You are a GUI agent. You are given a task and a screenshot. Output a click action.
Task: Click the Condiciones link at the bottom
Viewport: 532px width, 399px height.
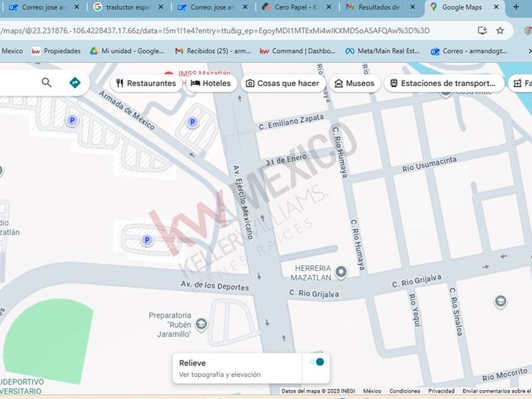(405, 391)
